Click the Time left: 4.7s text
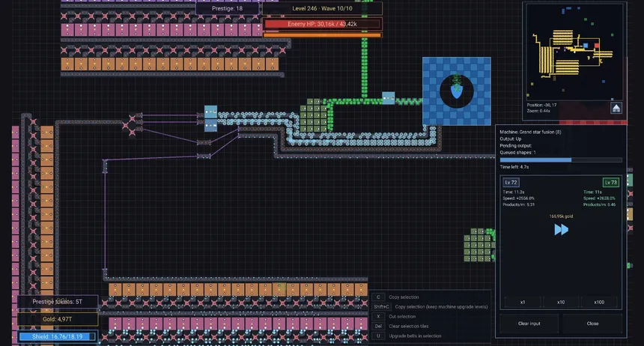The width and height of the screenshot is (644, 346). (514, 167)
